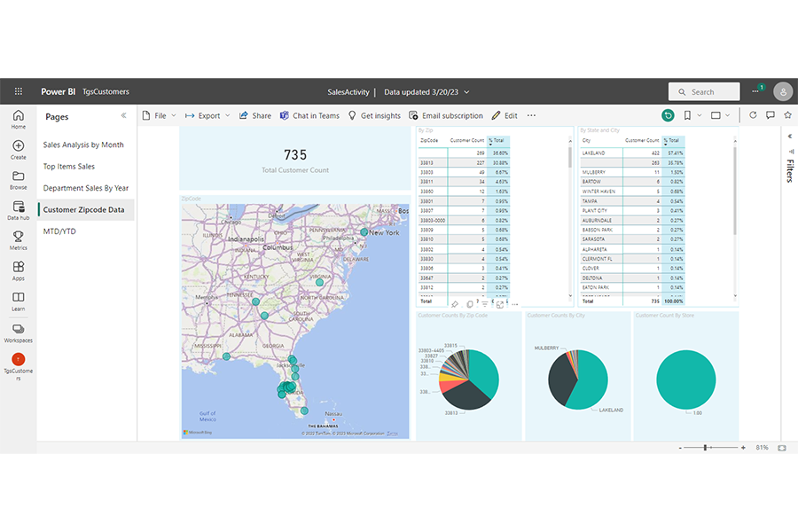Pin the visual using pin icon
798x532 pixels.
tap(455, 304)
